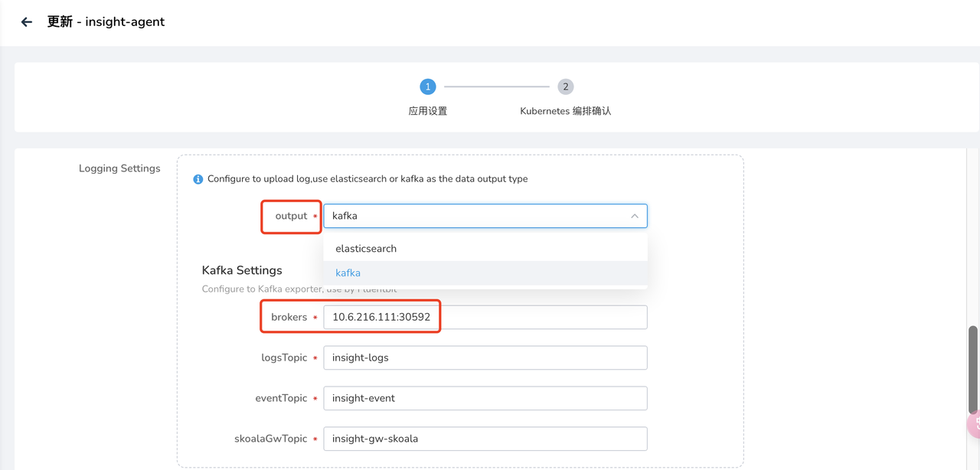Click the Logging Settings section label

(x=119, y=168)
